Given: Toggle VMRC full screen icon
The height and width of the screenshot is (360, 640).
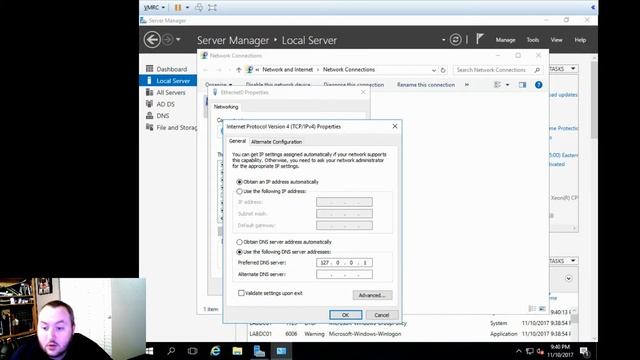Looking at the screenshot, I should (x=212, y=7).
